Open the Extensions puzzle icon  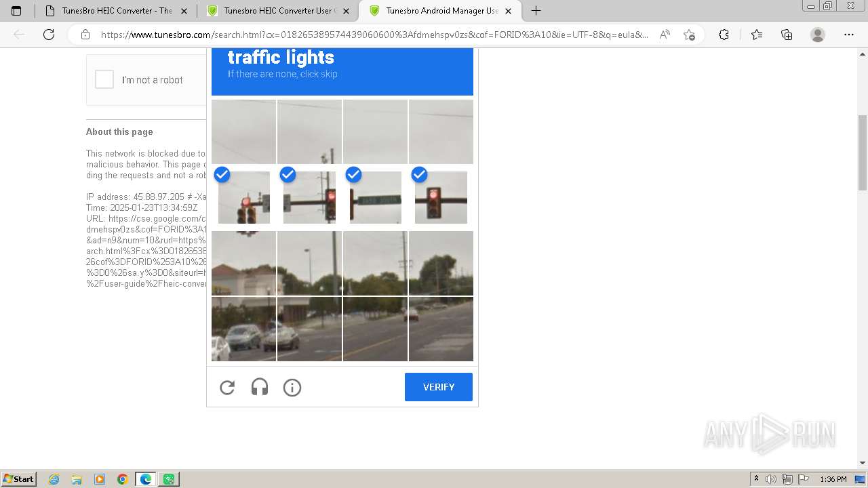(x=724, y=35)
